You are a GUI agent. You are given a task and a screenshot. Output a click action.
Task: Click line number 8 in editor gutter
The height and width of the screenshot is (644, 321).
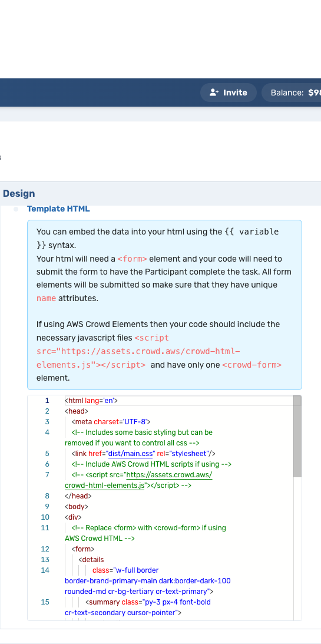pos(47,496)
